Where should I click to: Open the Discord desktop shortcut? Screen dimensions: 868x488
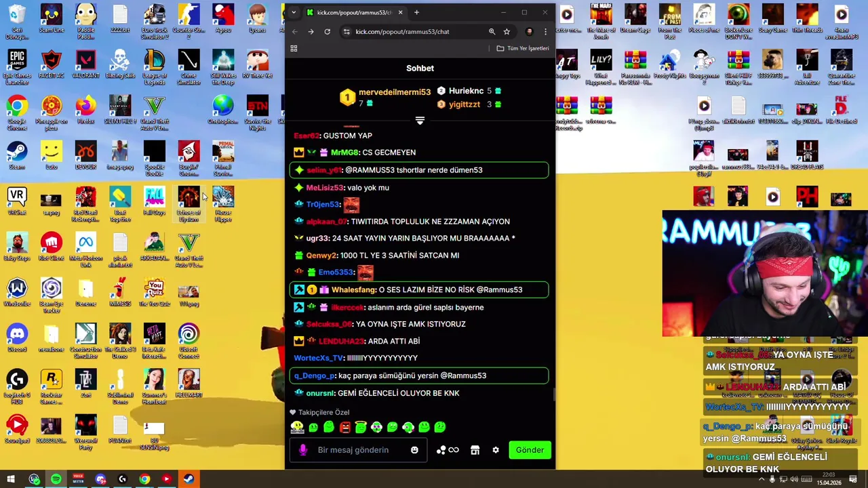(x=17, y=338)
